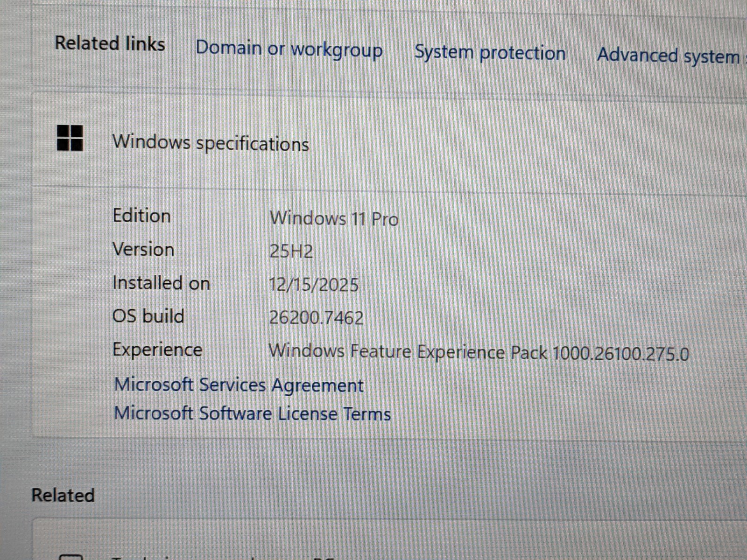Open the System protection link
This screenshot has height=560, width=747.
coord(490,53)
